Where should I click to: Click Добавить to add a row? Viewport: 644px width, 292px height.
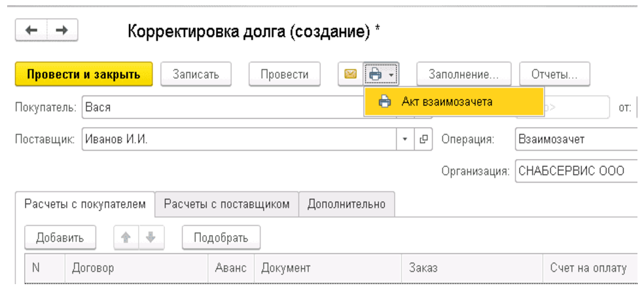[60, 238]
